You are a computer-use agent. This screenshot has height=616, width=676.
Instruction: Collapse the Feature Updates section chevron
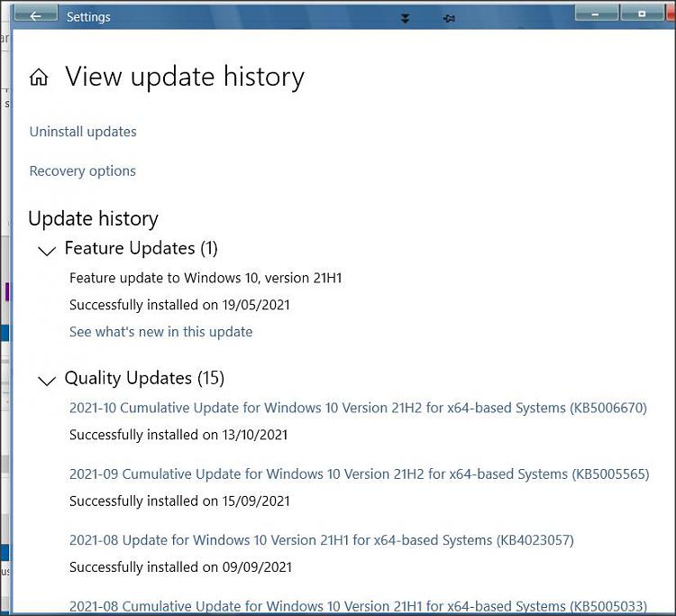click(x=47, y=251)
